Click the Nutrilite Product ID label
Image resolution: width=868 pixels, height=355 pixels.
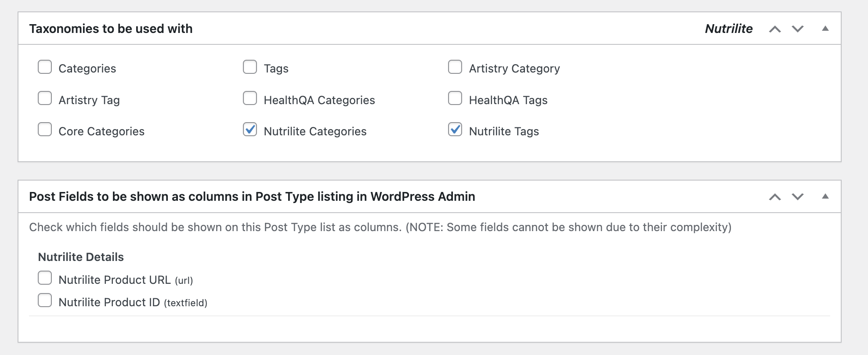coord(133,302)
